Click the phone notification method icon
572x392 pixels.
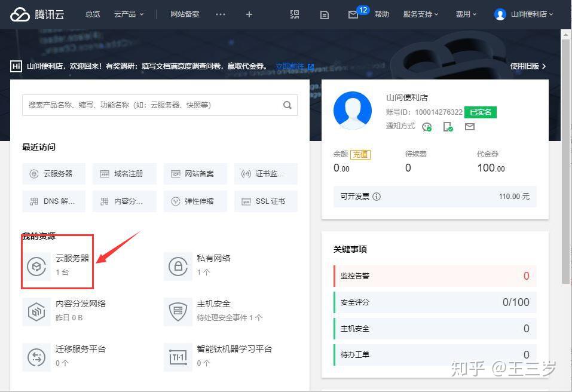pyautogui.click(x=448, y=127)
